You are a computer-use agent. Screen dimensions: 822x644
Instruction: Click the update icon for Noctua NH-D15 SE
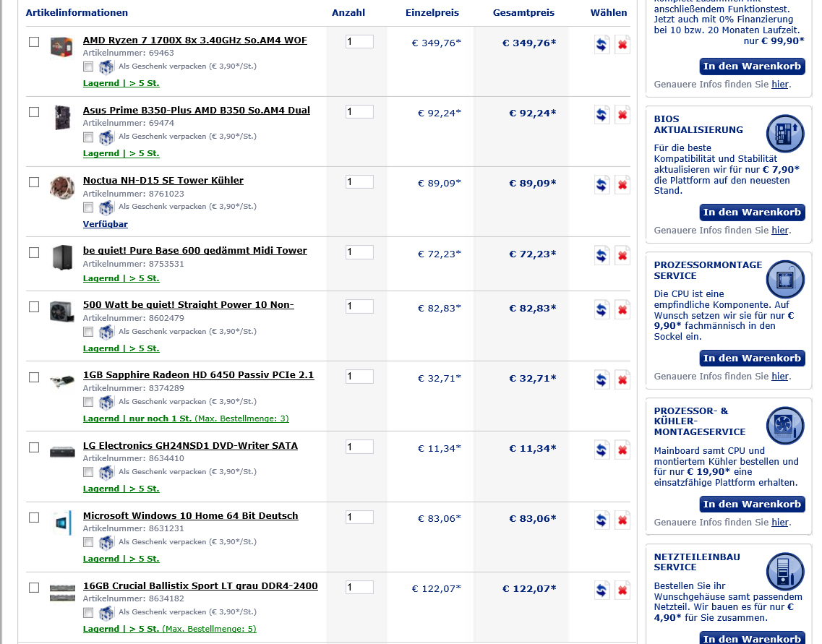(x=601, y=184)
